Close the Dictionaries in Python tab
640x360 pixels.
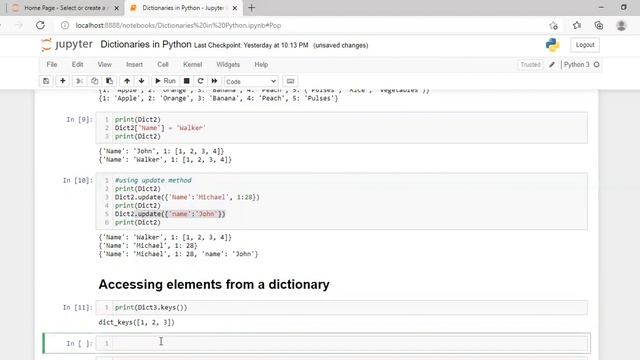[x=235, y=8]
